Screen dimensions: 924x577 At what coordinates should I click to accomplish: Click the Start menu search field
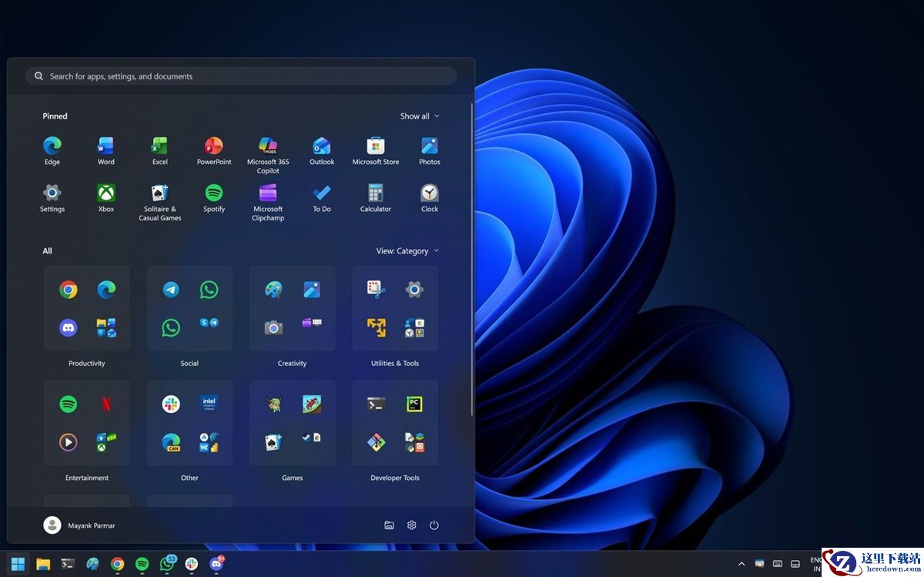pos(241,76)
